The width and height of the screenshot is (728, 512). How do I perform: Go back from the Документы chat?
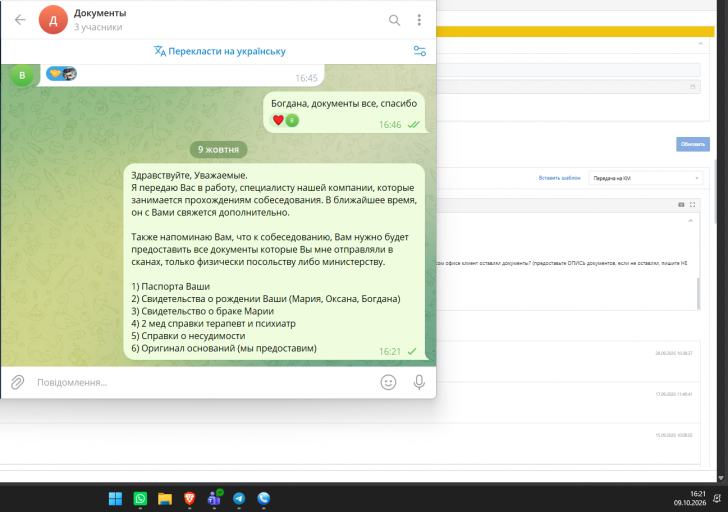[x=20, y=19]
